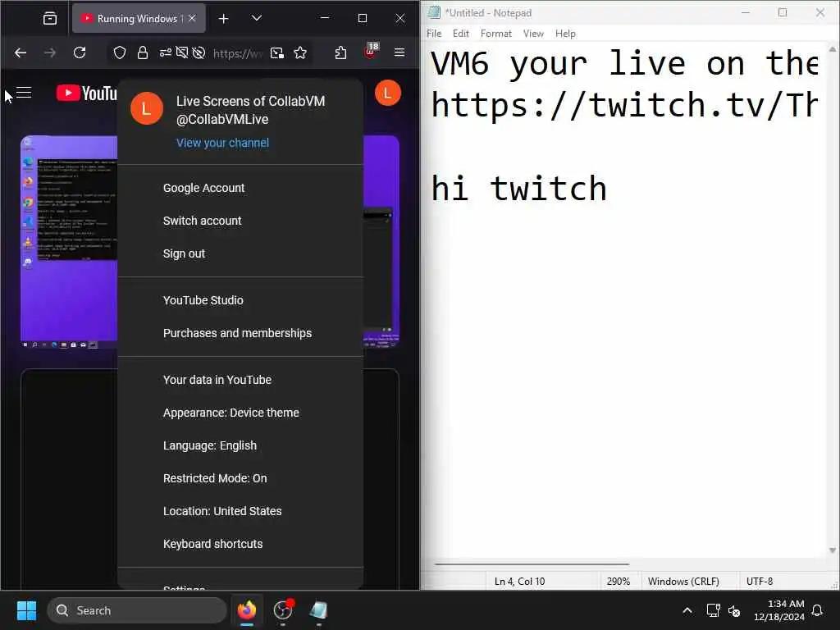This screenshot has height=630, width=840.
Task: Open a new Firefox tab
Action: pyautogui.click(x=223, y=19)
